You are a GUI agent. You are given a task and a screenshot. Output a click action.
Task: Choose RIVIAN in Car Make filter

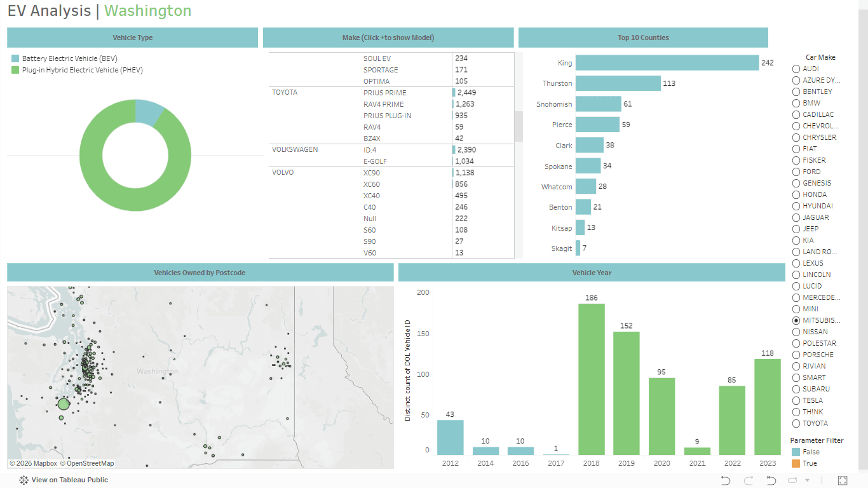(796, 366)
